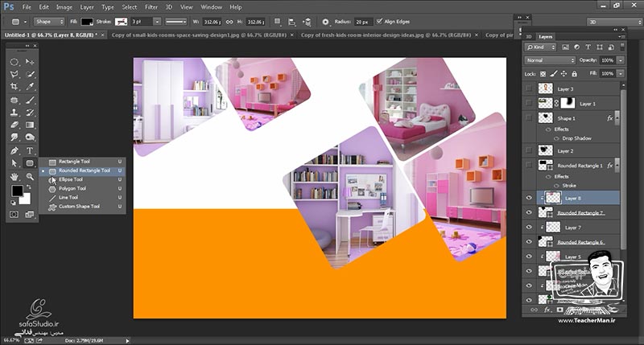Toggle layer filtering on/off switch
This screenshot has height=345, width=644.
(x=621, y=47)
